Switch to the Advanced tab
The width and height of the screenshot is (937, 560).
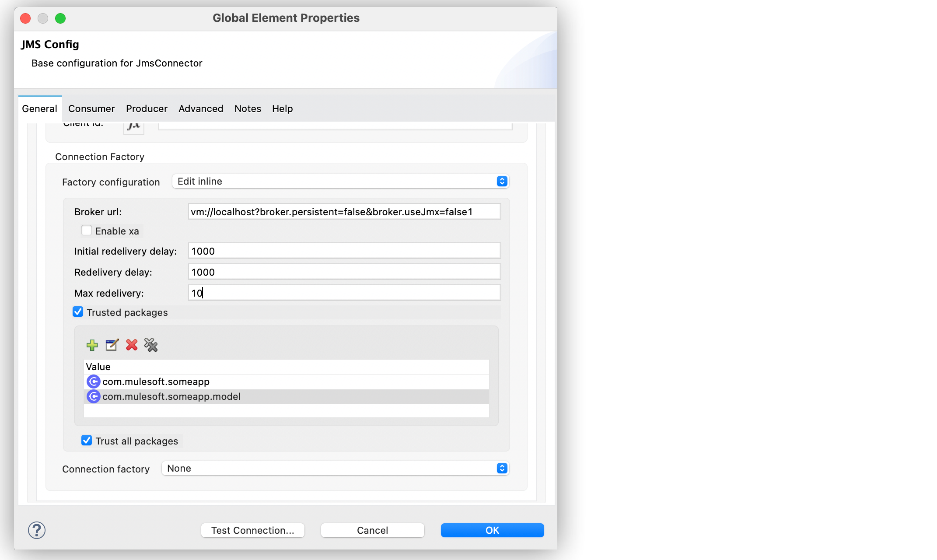coord(200,108)
